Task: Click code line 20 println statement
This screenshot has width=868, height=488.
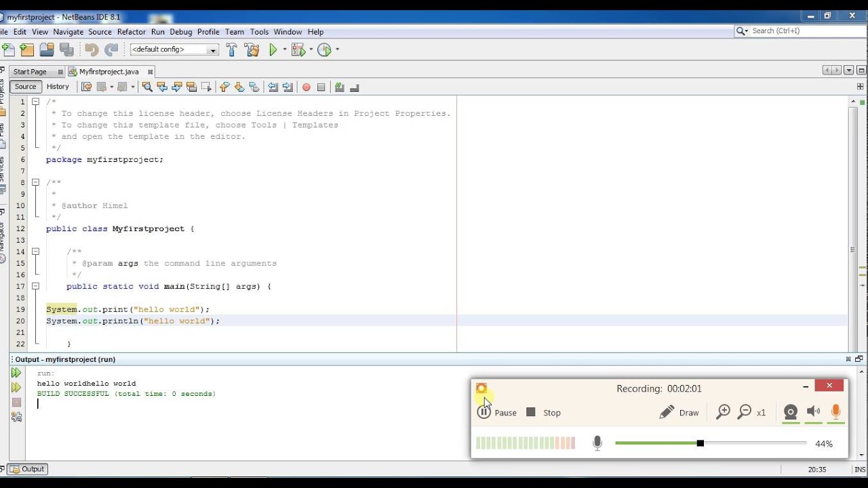Action: tap(133, 321)
